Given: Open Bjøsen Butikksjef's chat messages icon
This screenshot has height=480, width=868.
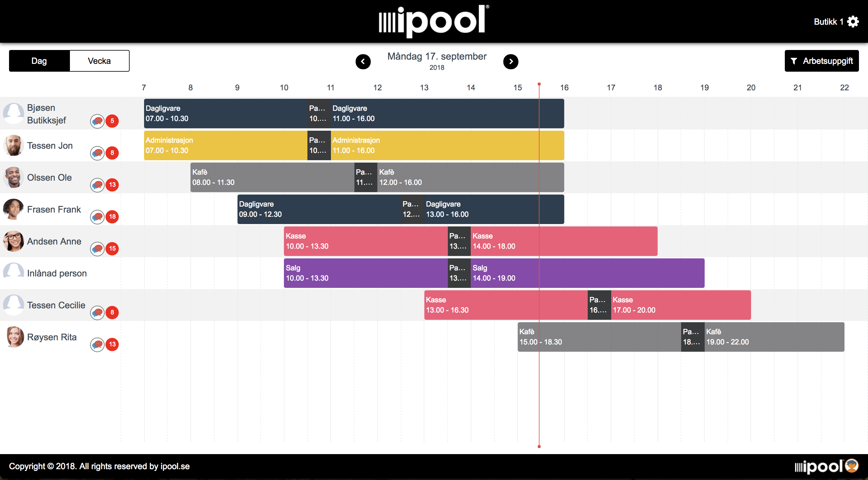Looking at the screenshot, I should [97, 121].
